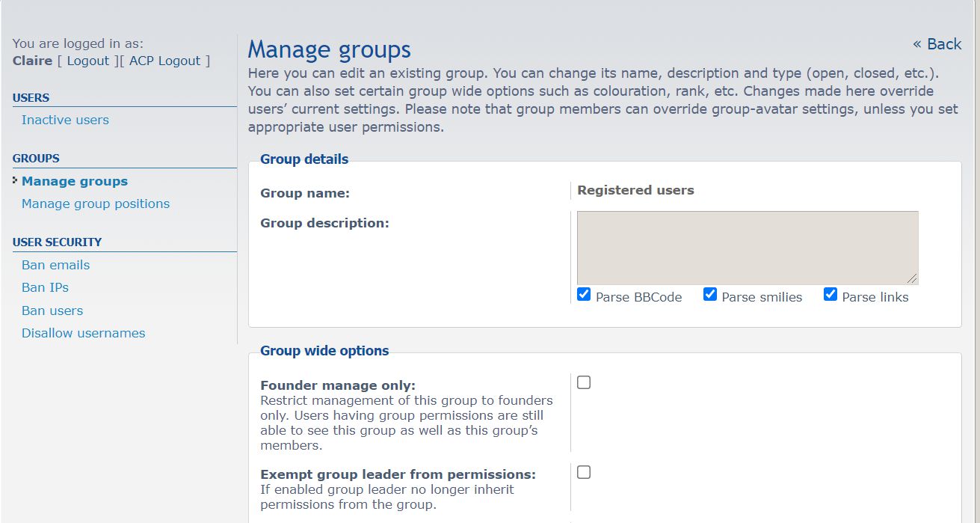Click the Registered users group name field
This screenshot has width=980, height=523.
point(635,190)
